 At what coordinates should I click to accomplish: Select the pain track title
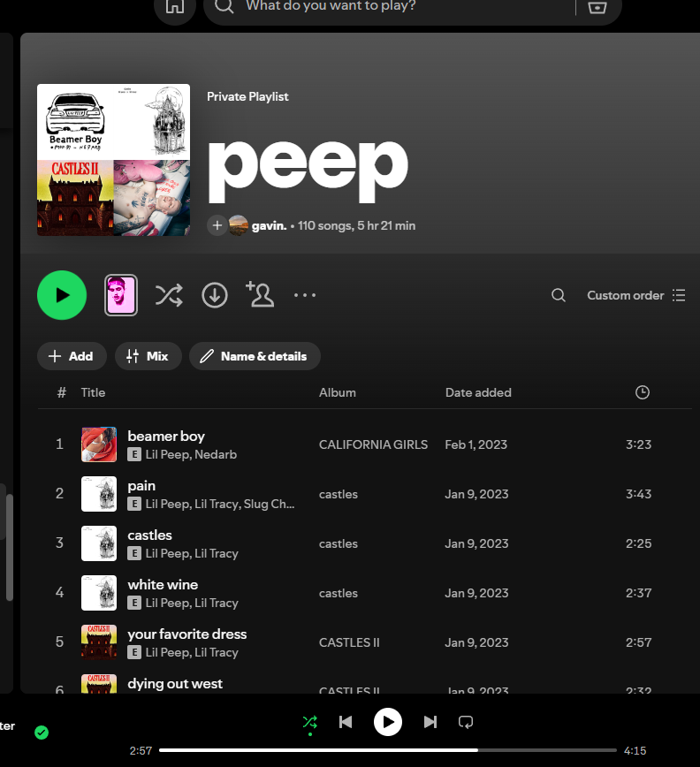141,486
